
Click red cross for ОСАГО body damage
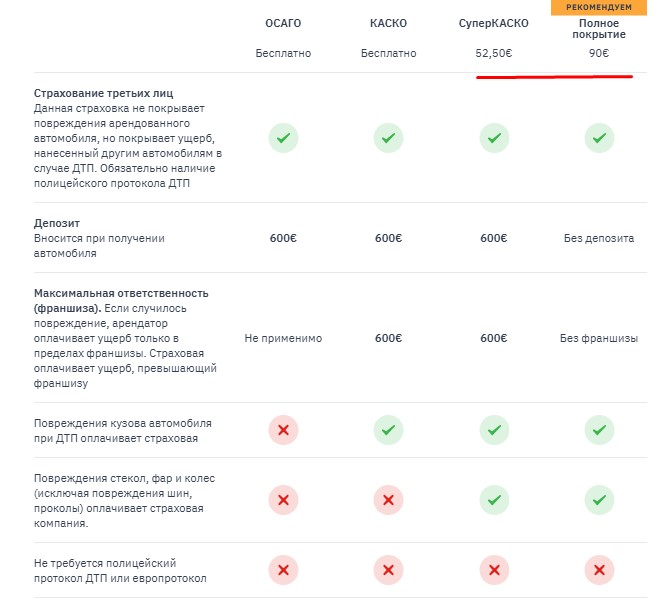tap(283, 430)
